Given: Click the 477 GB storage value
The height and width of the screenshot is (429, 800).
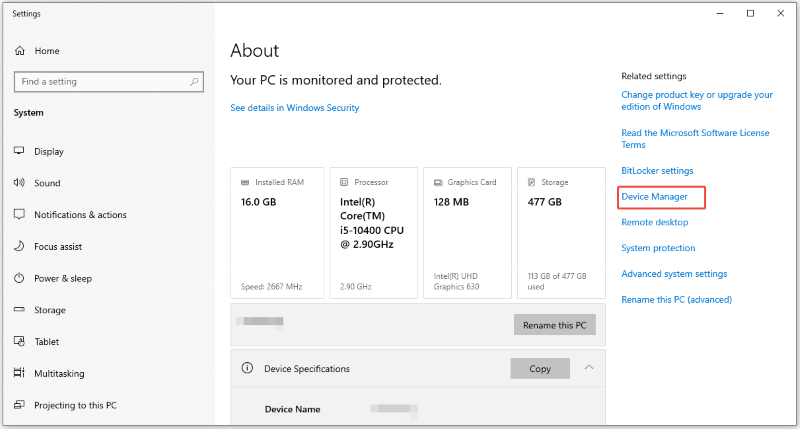Looking at the screenshot, I should tap(544, 202).
